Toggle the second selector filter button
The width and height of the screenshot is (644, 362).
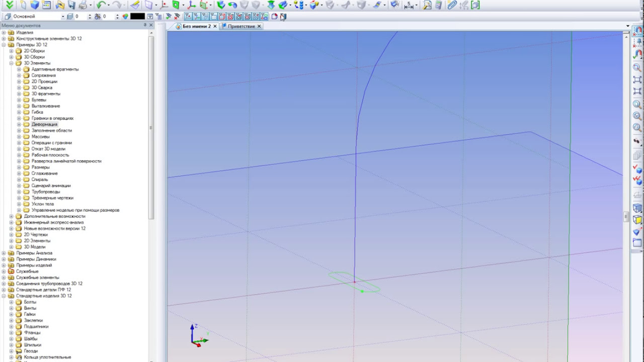tap(197, 17)
